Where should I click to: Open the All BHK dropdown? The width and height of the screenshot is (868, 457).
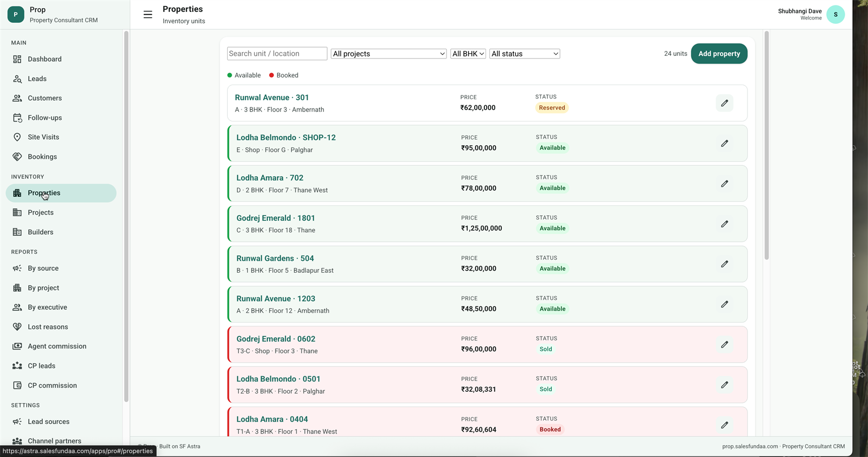pos(468,54)
